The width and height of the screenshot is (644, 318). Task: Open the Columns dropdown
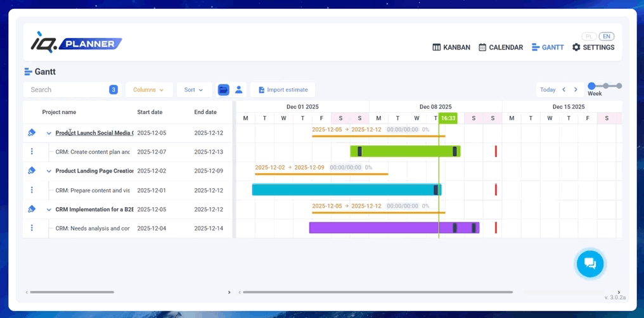click(148, 90)
